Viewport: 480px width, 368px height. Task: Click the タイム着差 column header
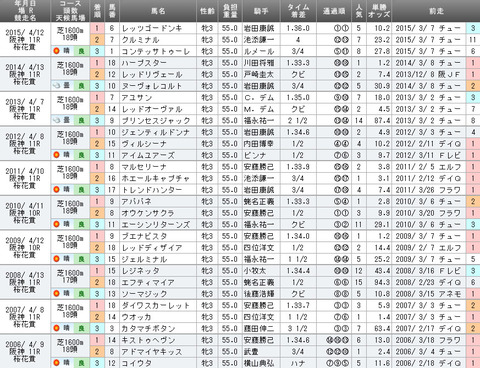click(298, 11)
